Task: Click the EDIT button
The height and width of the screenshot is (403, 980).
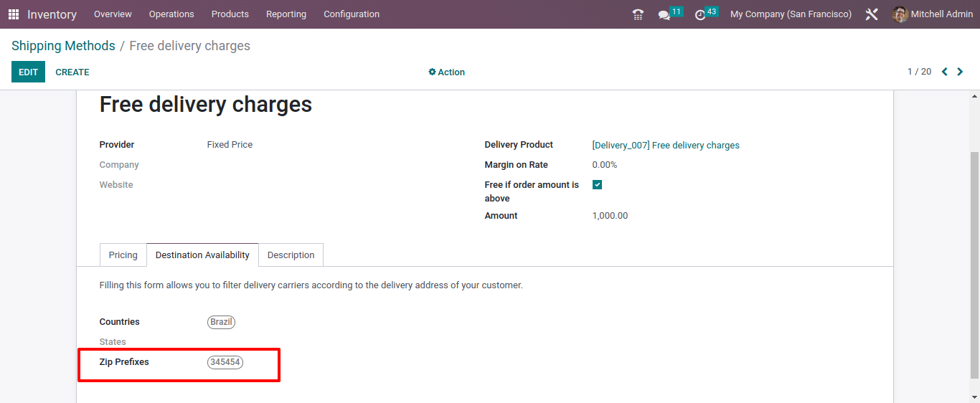Action: pos(28,72)
